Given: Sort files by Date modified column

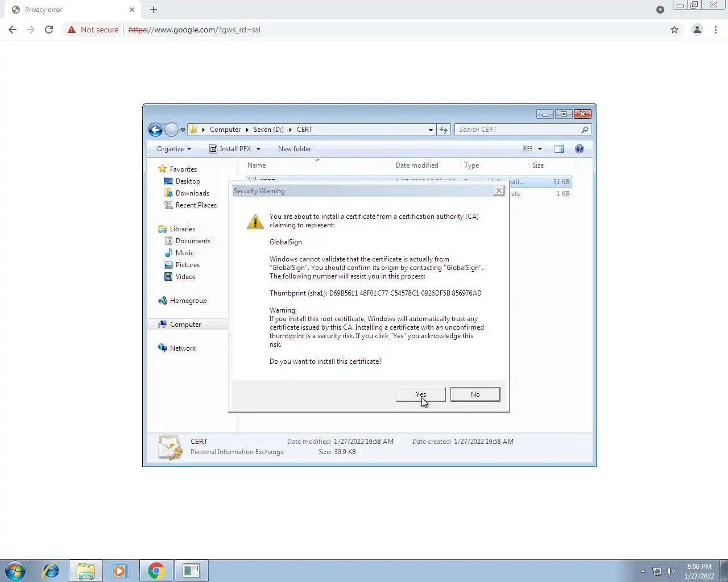Looking at the screenshot, I should click(x=426, y=165).
